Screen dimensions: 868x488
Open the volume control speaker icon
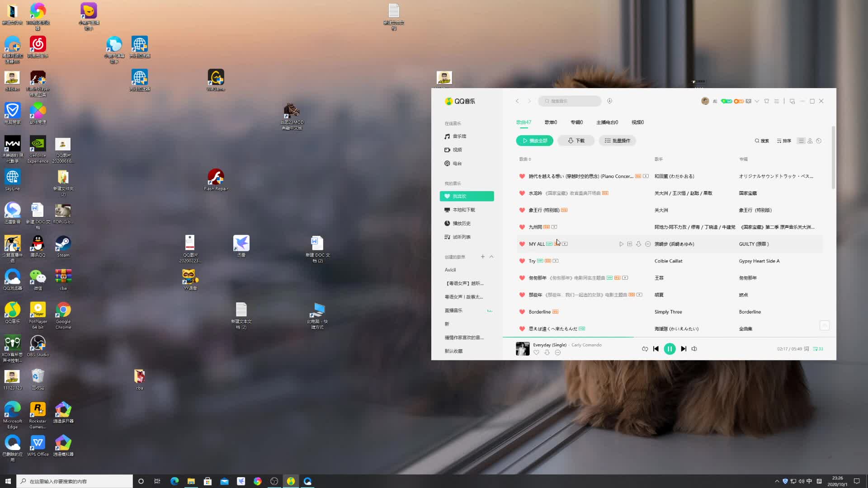coord(694,349)
